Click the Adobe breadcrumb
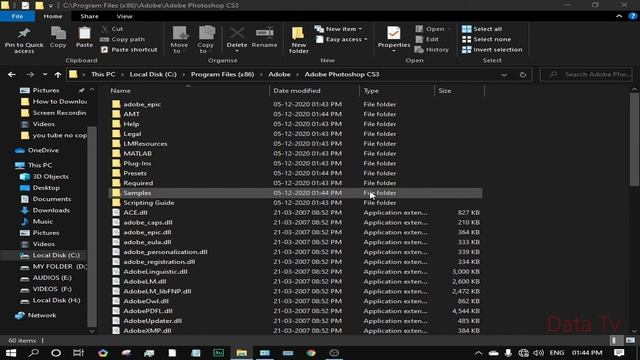The height and width of the screenshot is (360, 640). pos(280,74)
